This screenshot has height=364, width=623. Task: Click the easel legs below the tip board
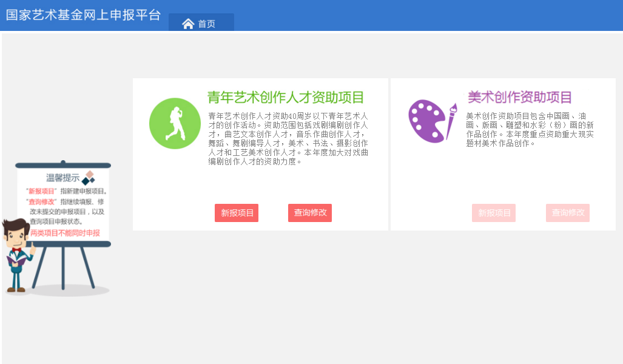point(63,267)
